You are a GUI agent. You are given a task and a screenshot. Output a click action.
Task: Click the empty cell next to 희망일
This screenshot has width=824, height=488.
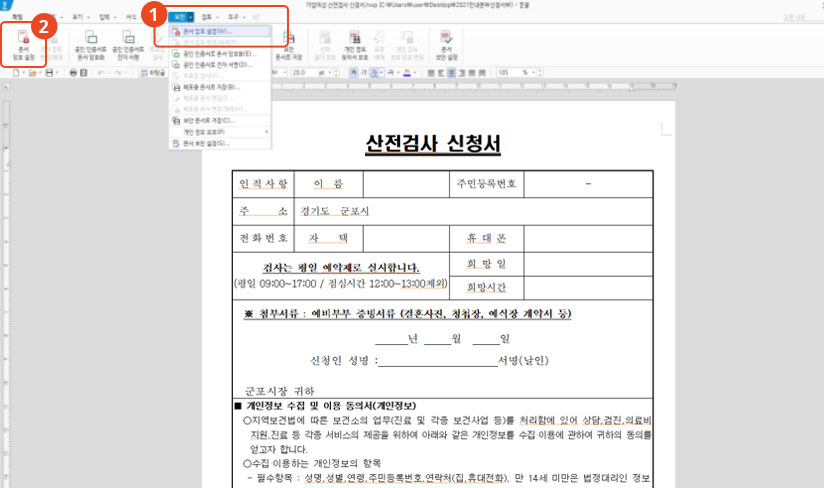tap(589, 264)
